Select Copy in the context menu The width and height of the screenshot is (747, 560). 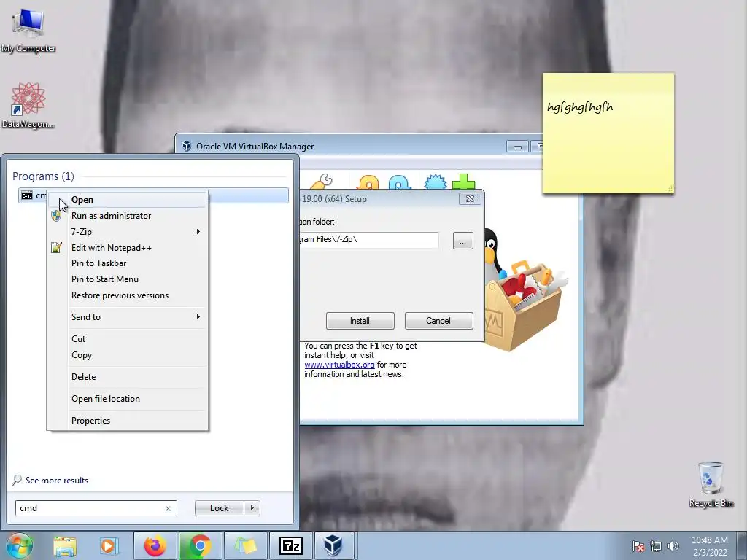point(127,355)
